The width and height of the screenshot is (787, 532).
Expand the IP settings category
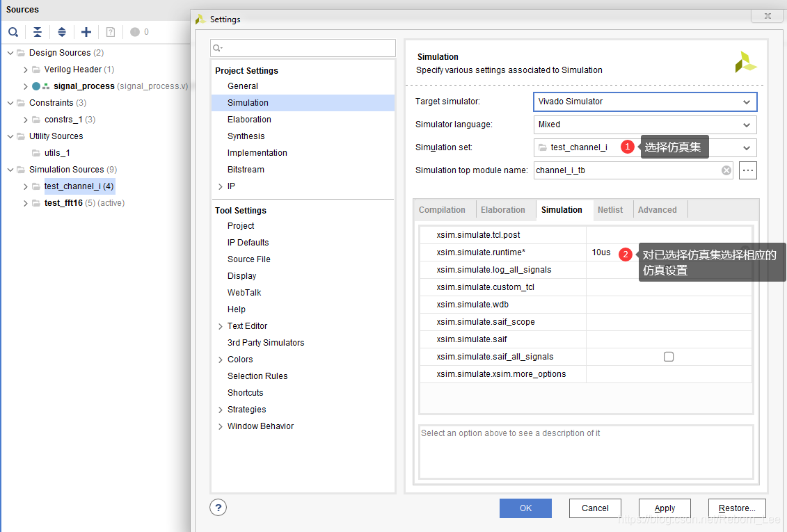(x=221, y=186)
